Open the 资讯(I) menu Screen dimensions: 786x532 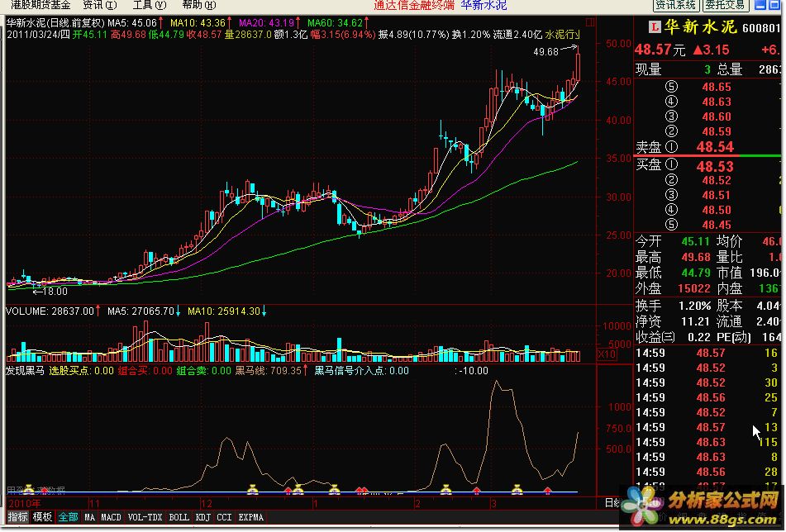coord(100,6)
